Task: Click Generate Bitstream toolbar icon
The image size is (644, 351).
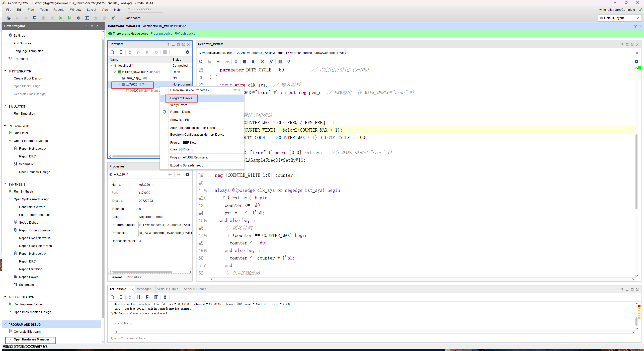Action: (69, 18)
